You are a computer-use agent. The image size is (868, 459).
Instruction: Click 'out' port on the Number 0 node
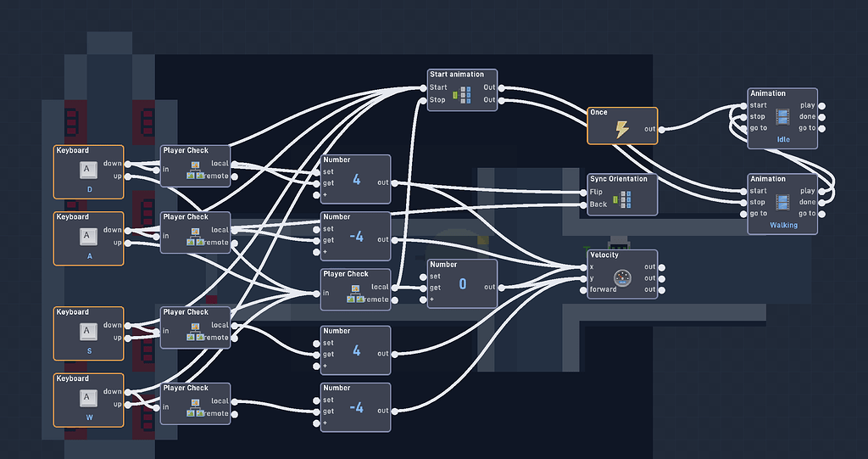(502, 288)
